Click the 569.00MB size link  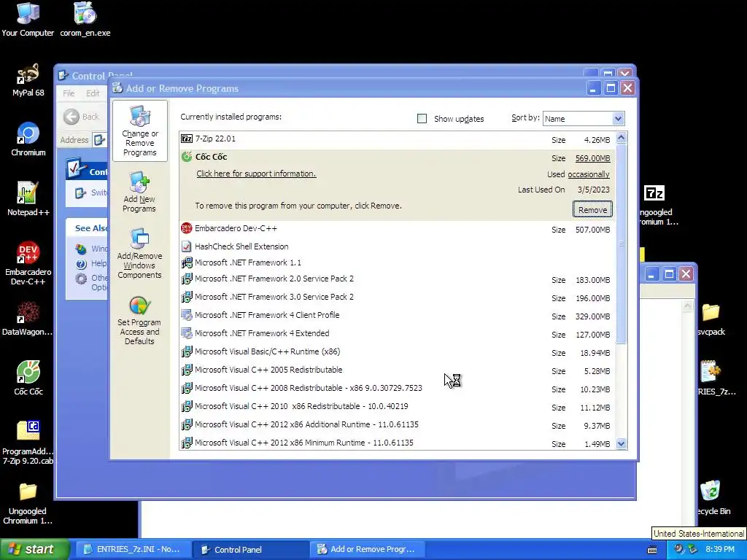pyautogui.click(x=592, y=158)
